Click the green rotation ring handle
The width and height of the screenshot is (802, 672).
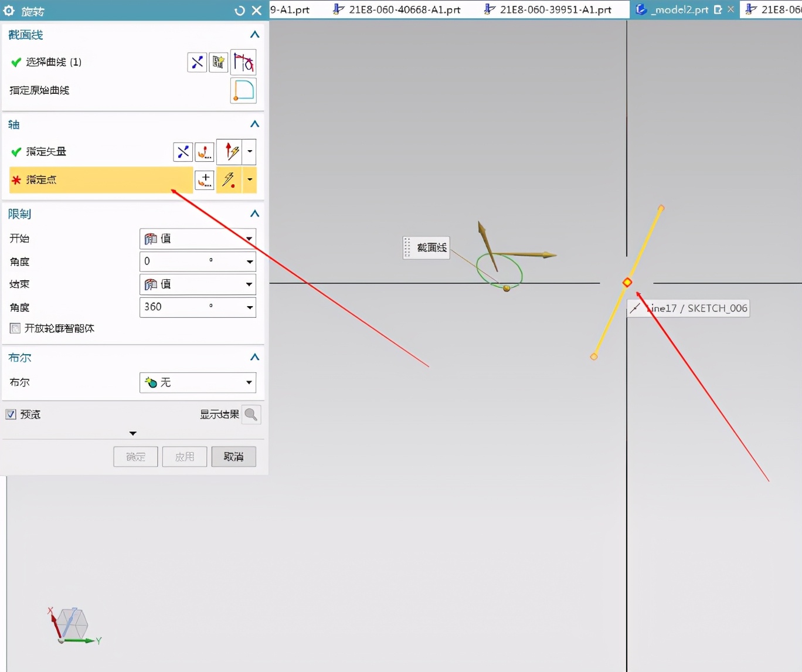(x=499, y=270)
